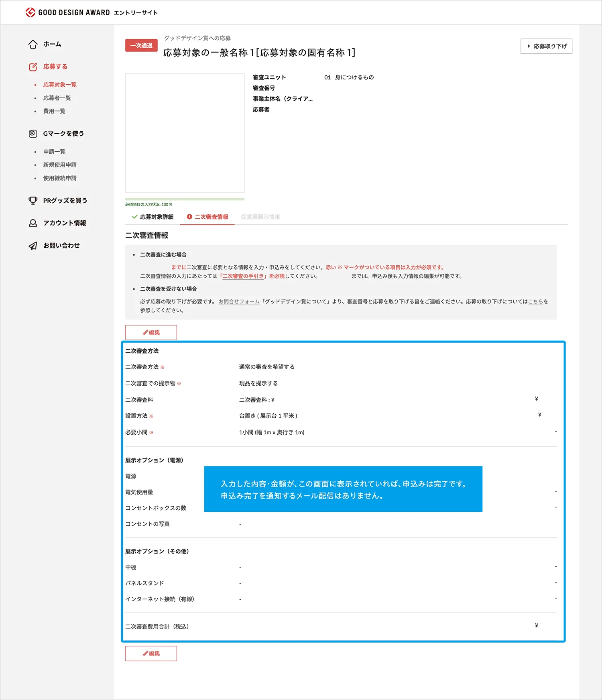Open ホーム in the sidebar
The width and height of the screenshot is (602, 700).
52,44
